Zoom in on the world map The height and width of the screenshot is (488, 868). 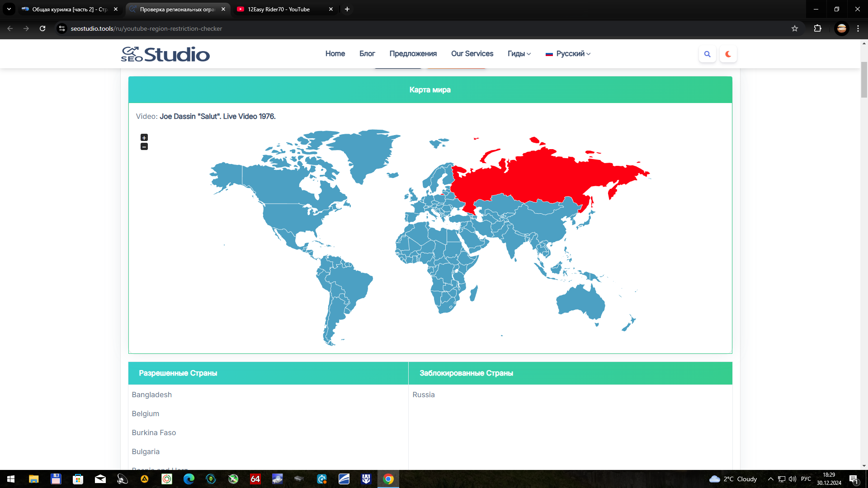coord(144,137)
